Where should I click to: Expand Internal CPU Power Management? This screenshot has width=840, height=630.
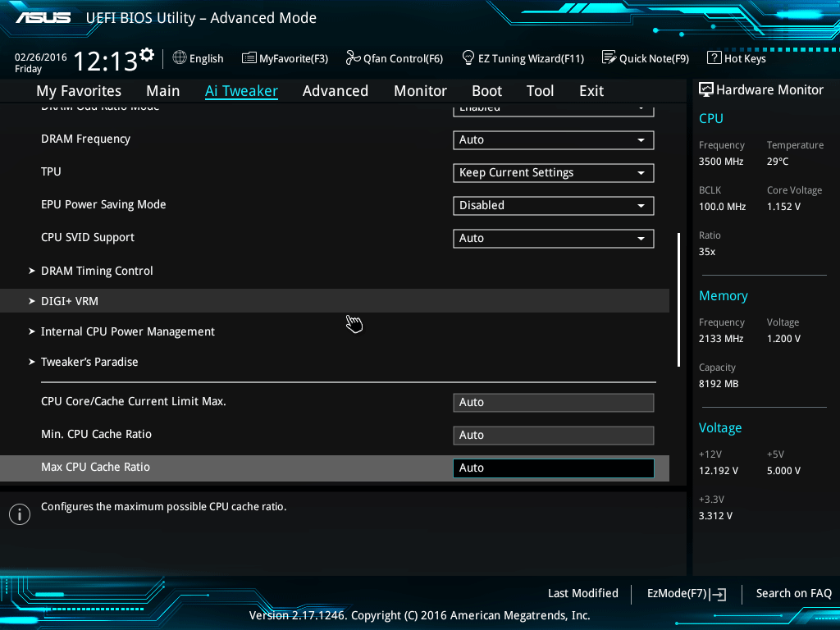pos(127,331)
